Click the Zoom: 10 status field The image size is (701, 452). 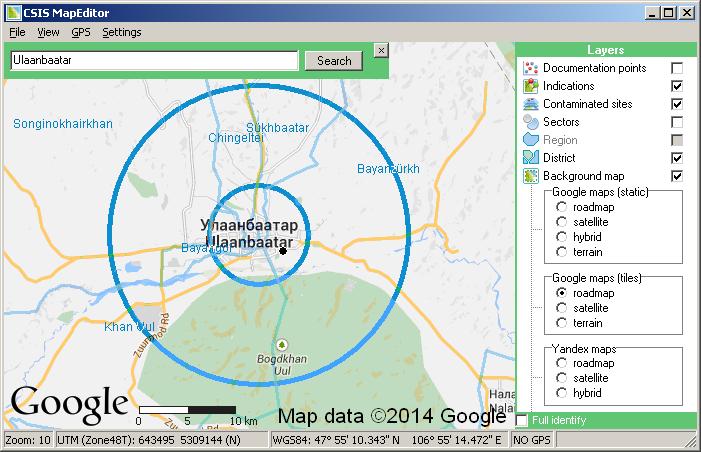point(28,440)
